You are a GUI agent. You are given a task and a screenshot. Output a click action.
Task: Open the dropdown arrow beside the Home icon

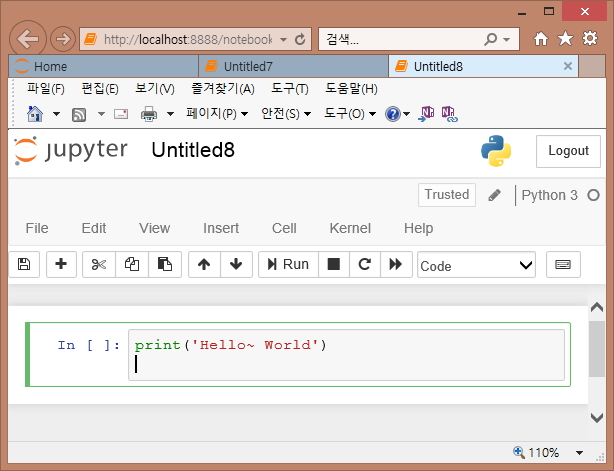(x=56, y=114)
